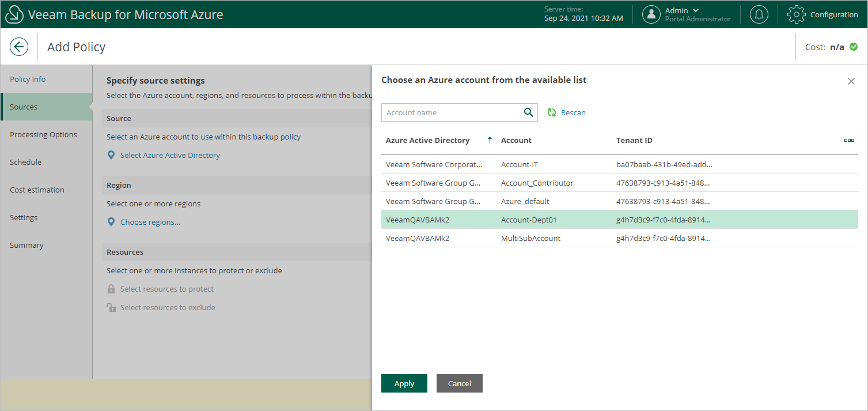Select the Account-Dept01 row
Image resolution: width=868 pixels, height=411 pixels.
(x=620, y=220)
